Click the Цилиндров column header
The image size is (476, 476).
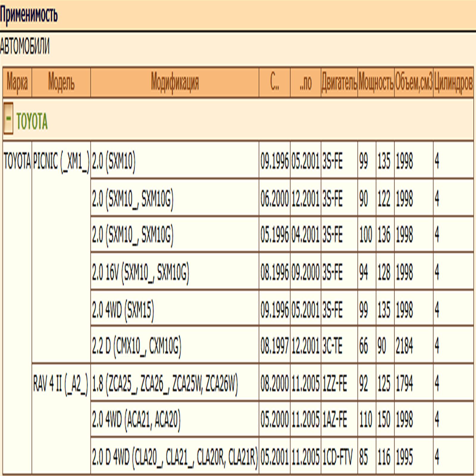tap(453, 82)
